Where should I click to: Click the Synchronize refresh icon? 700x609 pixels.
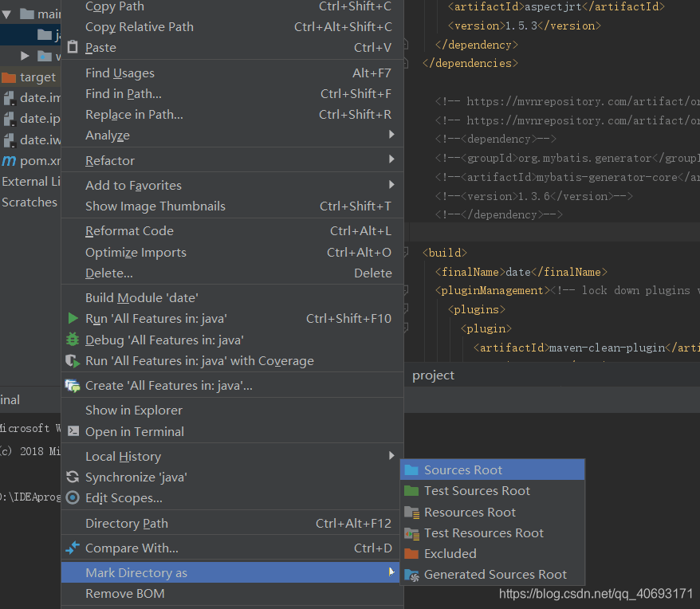click(73, 477)
